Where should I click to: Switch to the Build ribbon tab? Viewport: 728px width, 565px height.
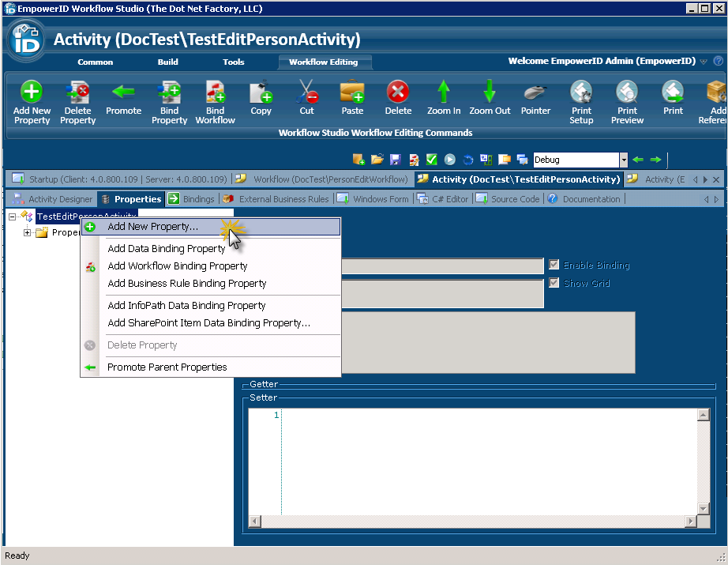coord(167,62)
